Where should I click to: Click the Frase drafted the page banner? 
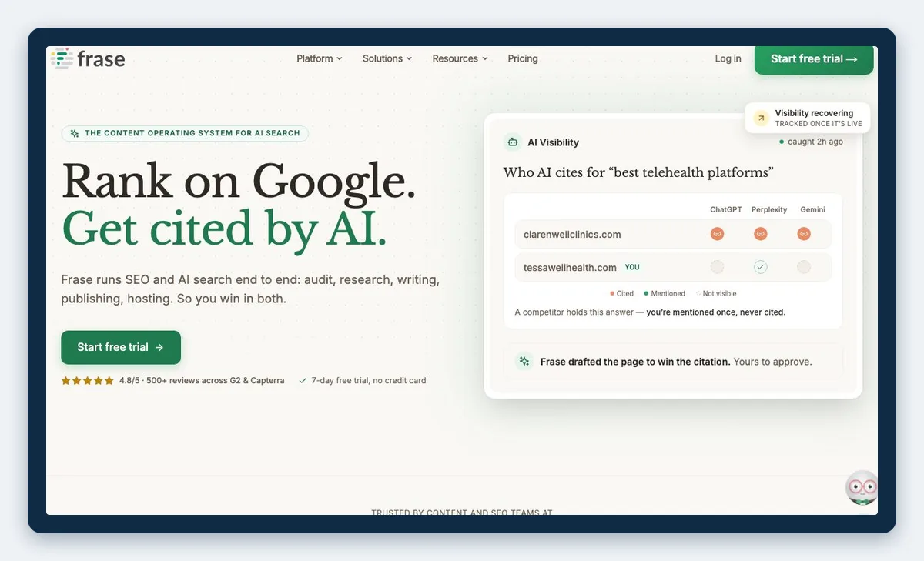673,361
